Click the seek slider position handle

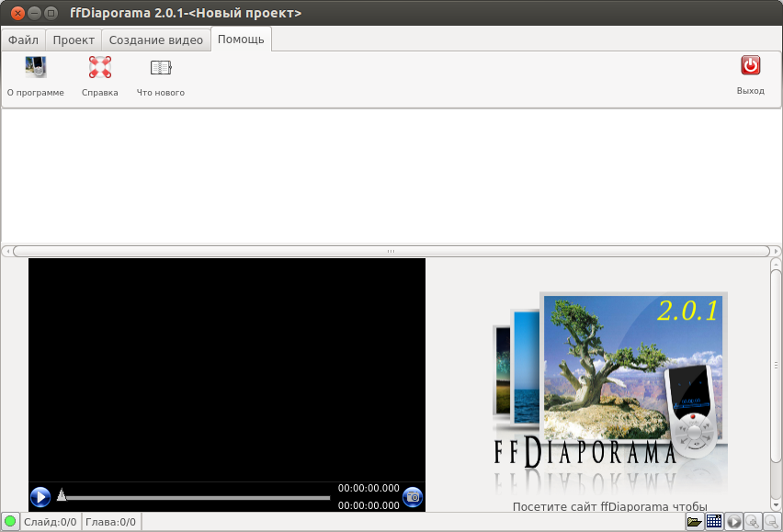[x=62, y=495]
